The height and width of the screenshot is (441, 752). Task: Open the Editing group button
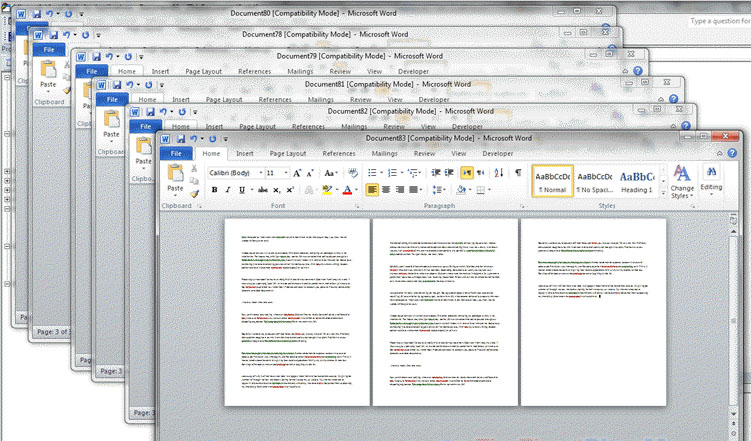(711, 180)
